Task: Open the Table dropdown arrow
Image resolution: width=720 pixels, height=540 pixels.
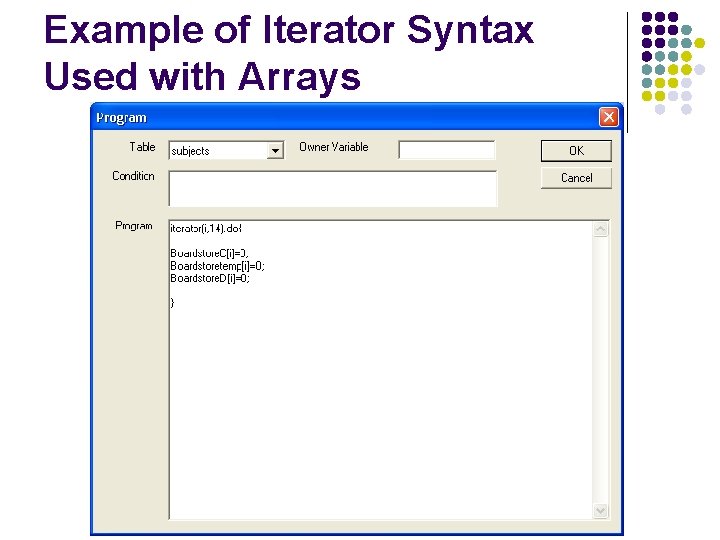Action: pos(275,151)
